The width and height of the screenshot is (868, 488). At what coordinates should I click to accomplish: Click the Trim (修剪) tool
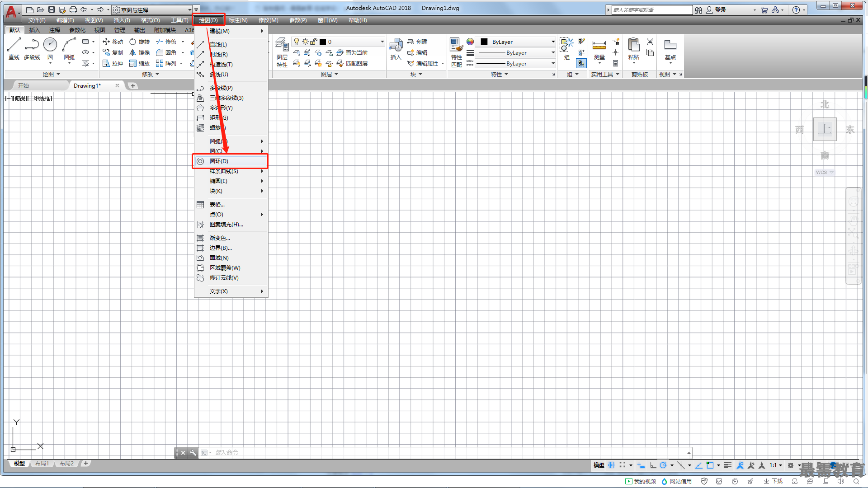coord(166,42)
